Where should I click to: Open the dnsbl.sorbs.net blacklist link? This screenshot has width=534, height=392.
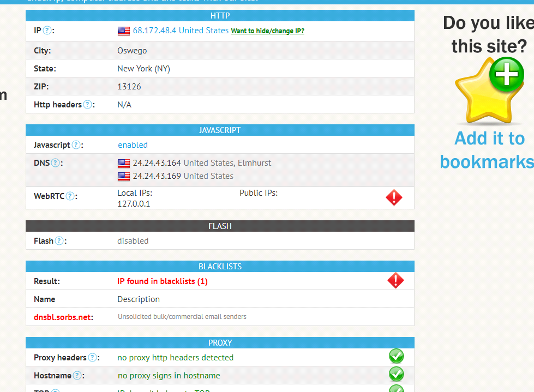[63, 317]
